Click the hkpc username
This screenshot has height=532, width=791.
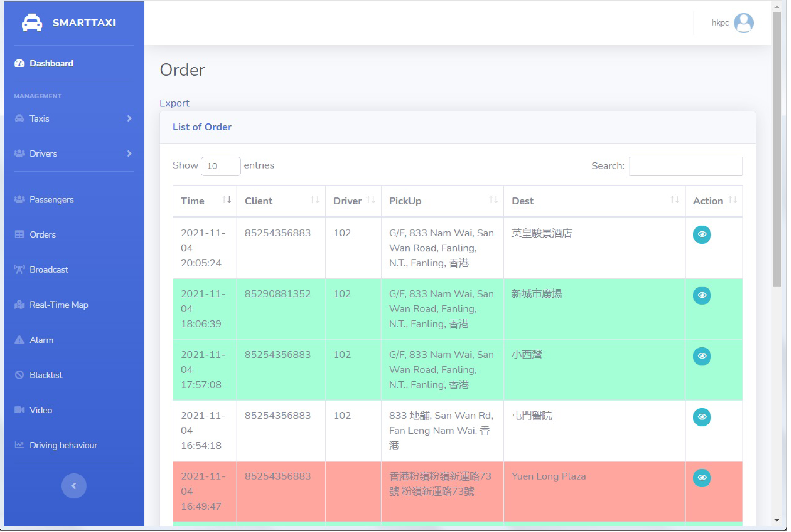720,23
